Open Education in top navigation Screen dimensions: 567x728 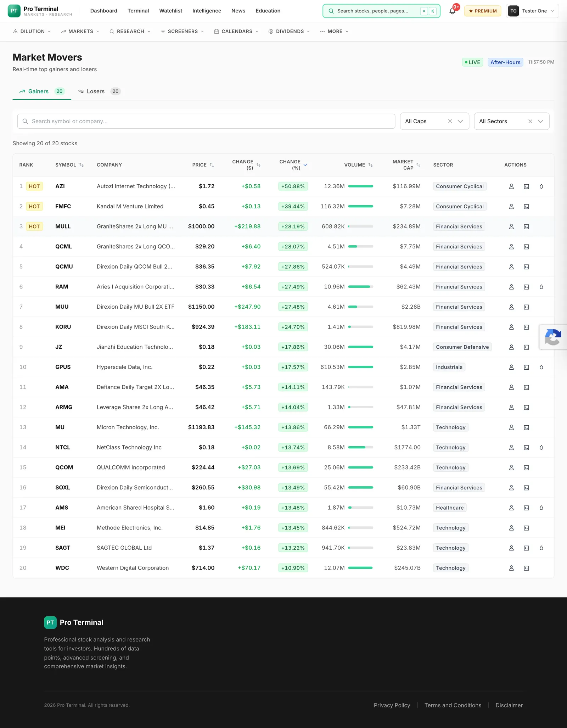268,11
